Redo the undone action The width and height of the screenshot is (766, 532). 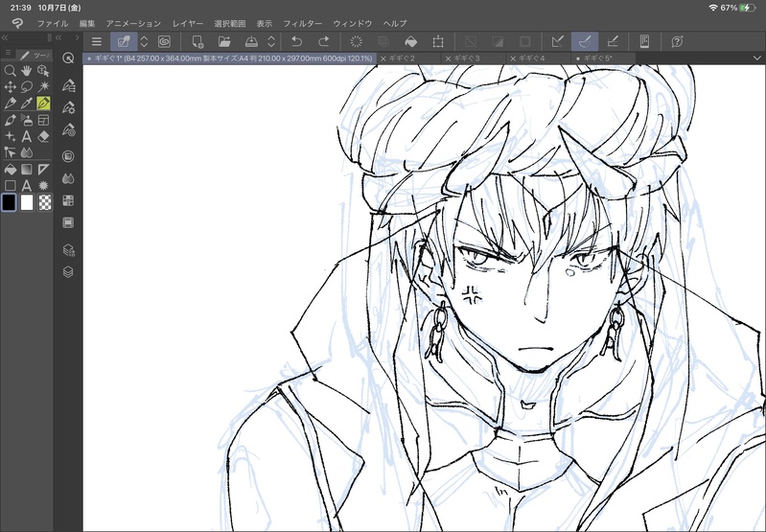pyautogui.click(x=323, y=41)
